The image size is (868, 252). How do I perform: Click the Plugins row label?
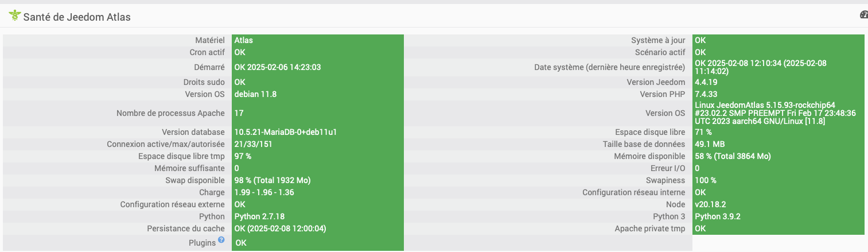point(202,243)
